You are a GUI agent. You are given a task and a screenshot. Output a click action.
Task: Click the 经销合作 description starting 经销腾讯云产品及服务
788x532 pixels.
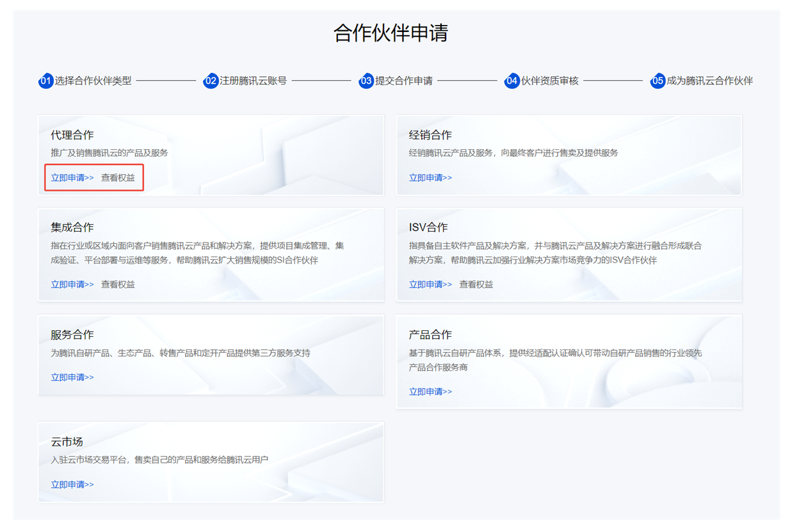click(513, 153)
